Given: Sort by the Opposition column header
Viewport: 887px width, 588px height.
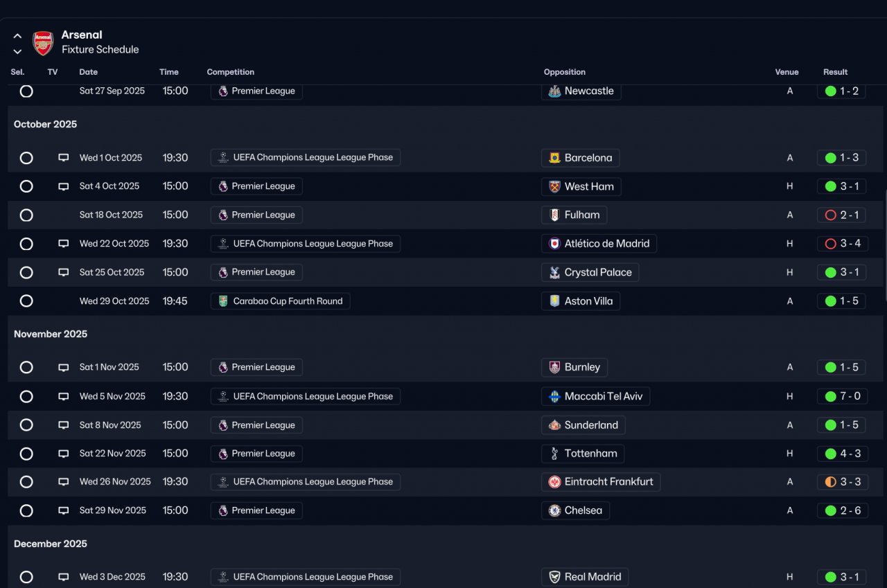Looking at the screenshot, I should click(565, 72).
